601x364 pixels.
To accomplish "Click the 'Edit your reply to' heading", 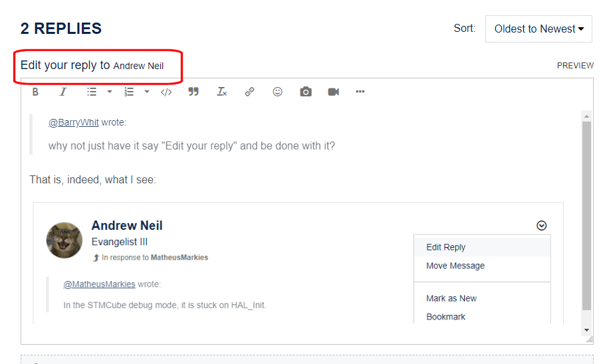I will click(65, 66).
